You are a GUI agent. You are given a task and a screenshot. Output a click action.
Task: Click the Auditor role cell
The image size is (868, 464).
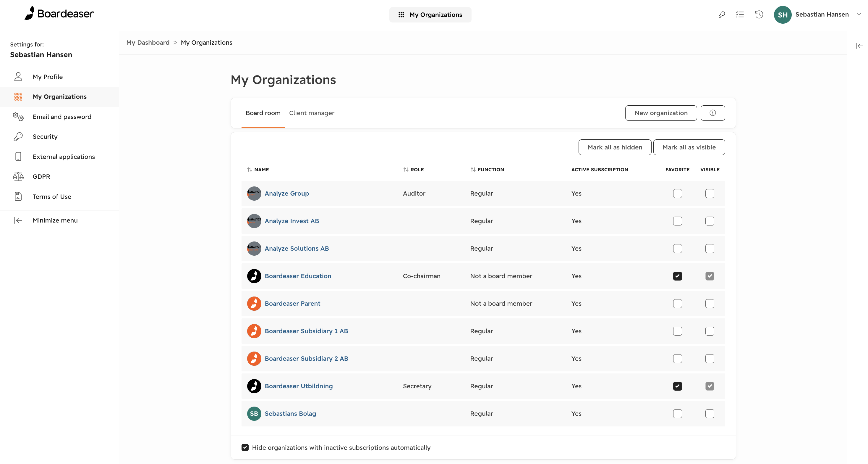coord(414,194)
